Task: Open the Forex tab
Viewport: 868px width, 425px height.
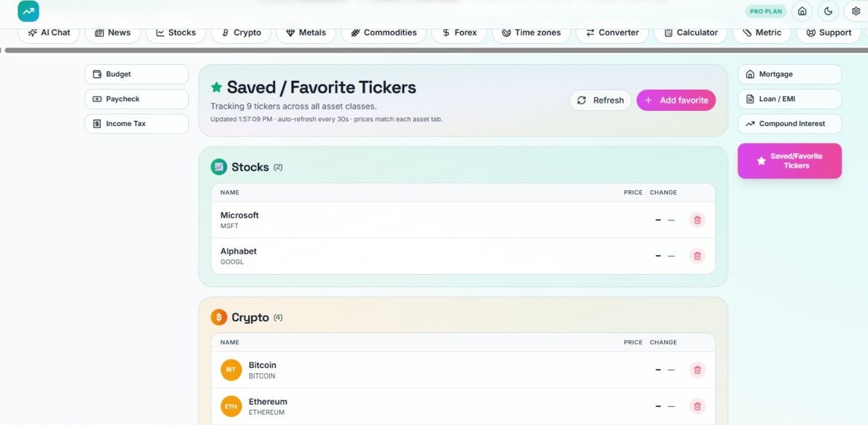Action: point(460,33)
